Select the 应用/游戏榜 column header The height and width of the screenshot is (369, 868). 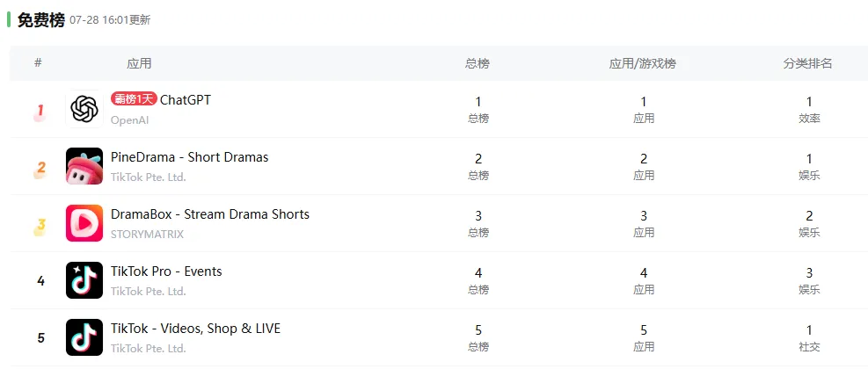tap(643, 63)
